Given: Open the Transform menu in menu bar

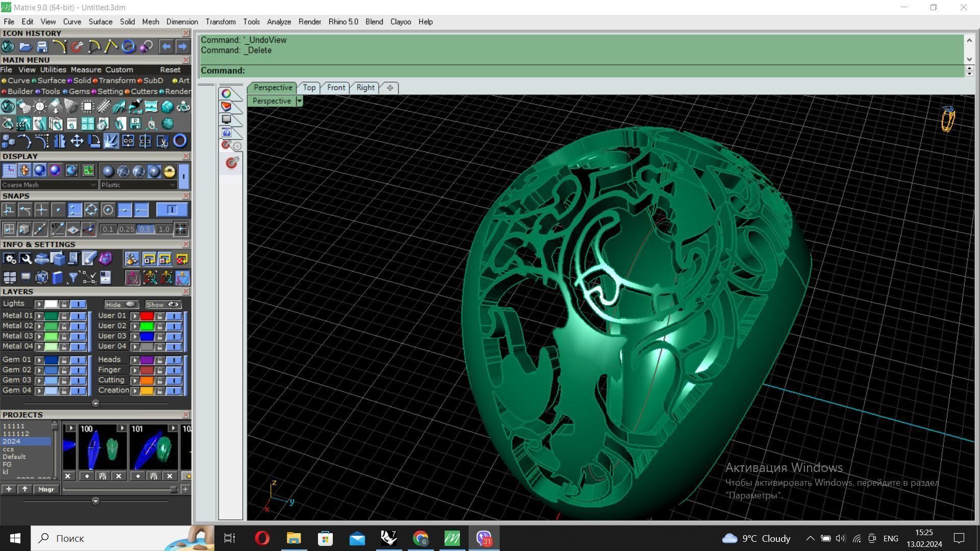Looking at the screenshot, I should [220, 21].
